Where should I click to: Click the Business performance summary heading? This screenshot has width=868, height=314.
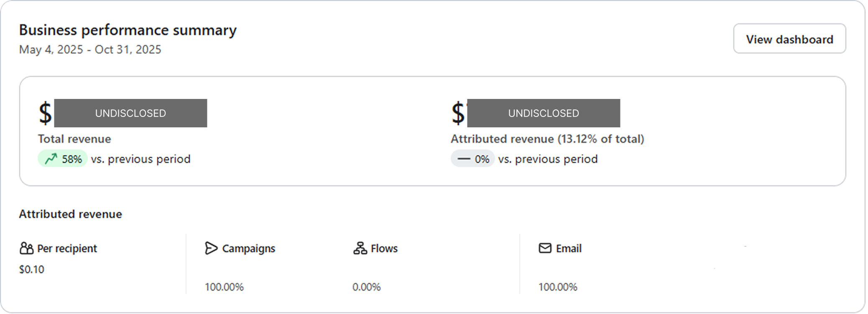(x=128, y=30)
